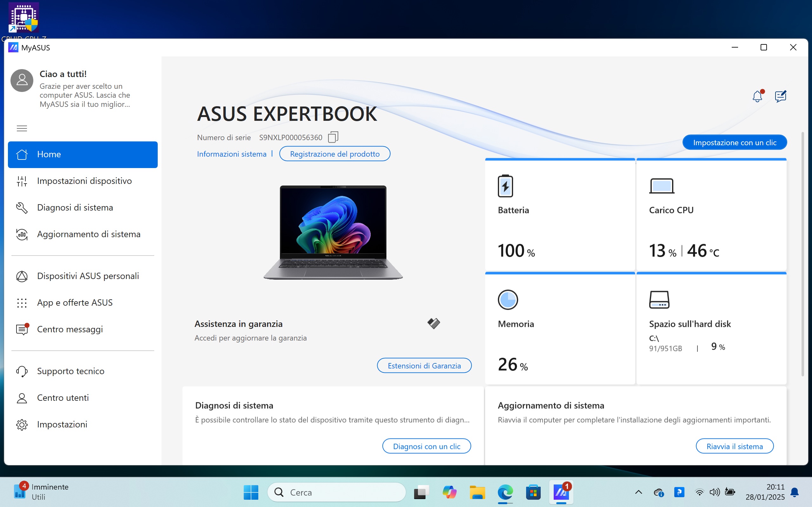
Task: Expand the hidden system tray icons chevron
Action: [x=638, y=492]
